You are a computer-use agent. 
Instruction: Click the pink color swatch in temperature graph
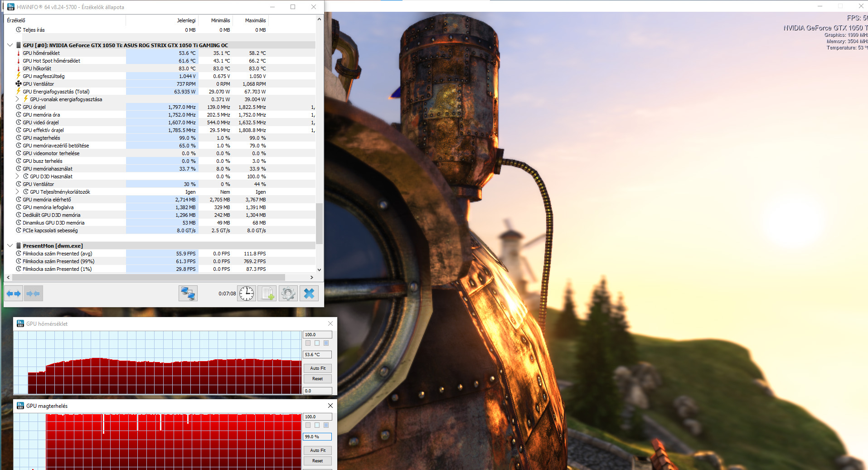tap(308, 343)
